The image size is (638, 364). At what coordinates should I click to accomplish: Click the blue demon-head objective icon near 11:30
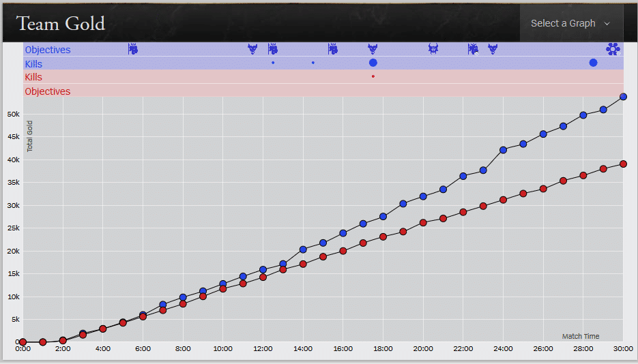pyautogui.click(x=252, y=49)
